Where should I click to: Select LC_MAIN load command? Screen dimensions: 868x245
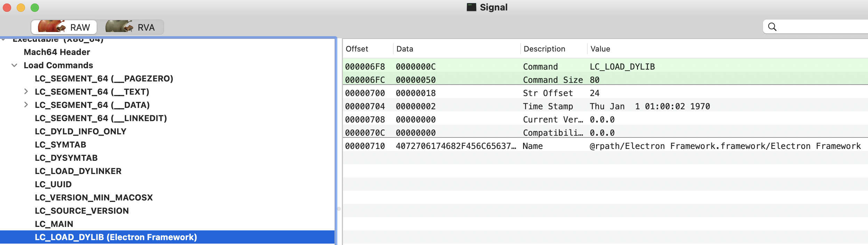click(54, 224)
